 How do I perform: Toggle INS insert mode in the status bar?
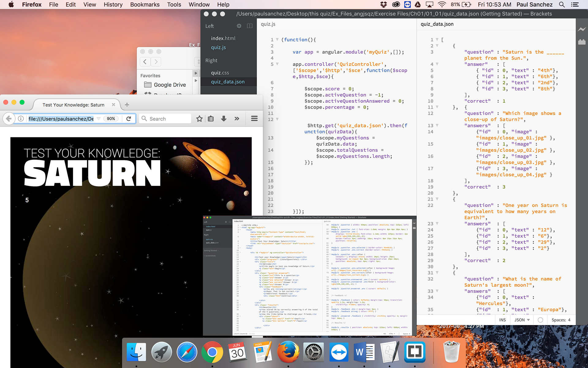pyautogui.click(x=502, y=320)
